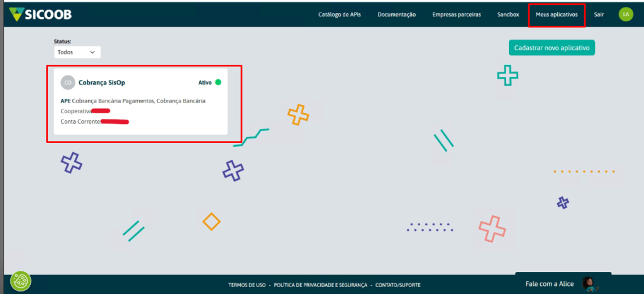Viewport: 644px width, 294px height.
Task: Open the Sandbox menu item
Action: click(x=507, y=14)
